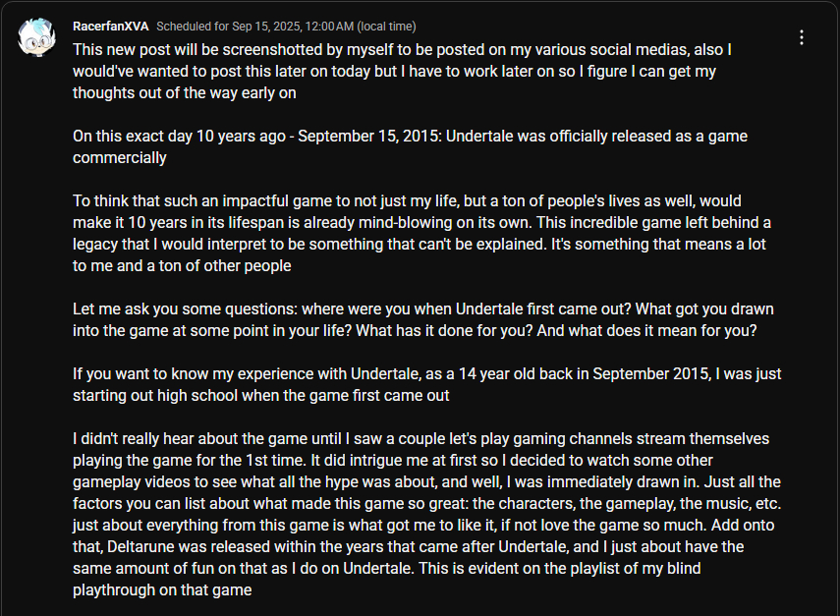Open the post's three-dot options menu
Screen dimensions: 840x616
tap(802, 37)
